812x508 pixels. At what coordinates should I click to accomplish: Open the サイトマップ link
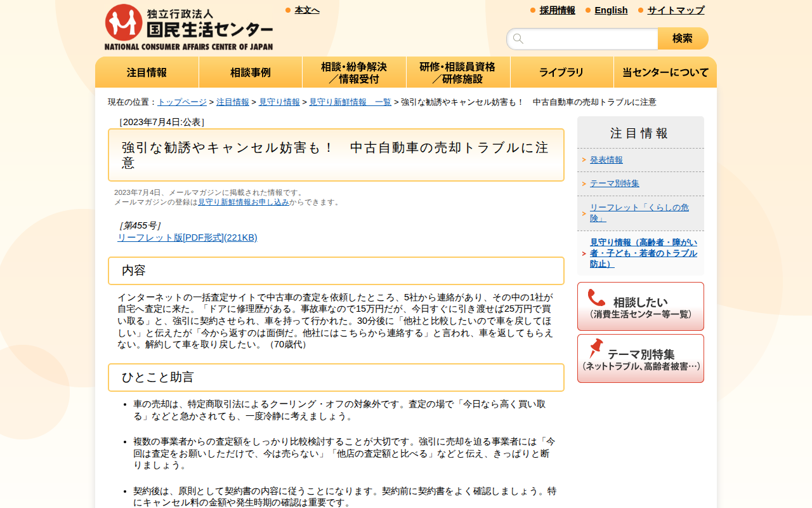[676, 10]
